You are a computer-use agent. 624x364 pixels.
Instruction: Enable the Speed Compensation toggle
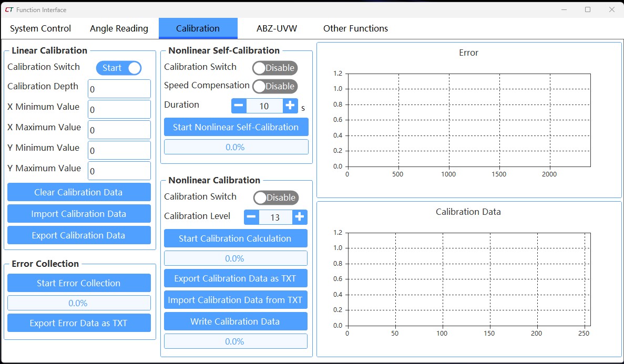(275, 86)
